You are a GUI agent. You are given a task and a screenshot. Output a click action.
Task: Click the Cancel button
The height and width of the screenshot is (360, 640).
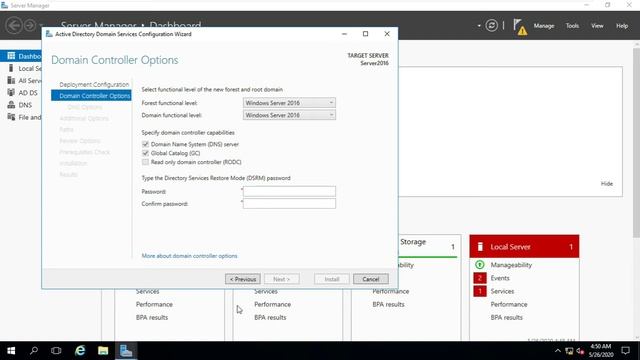[371, 279]
